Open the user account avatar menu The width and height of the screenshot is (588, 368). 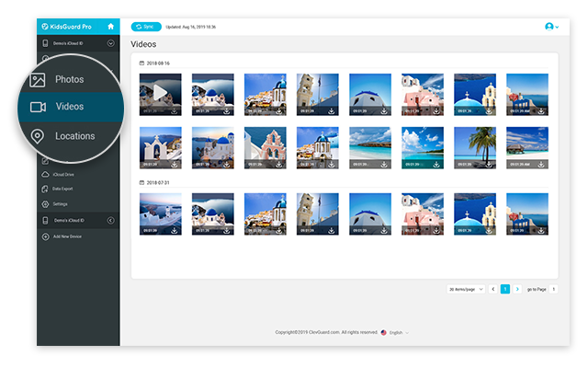[x=551, y=27]
